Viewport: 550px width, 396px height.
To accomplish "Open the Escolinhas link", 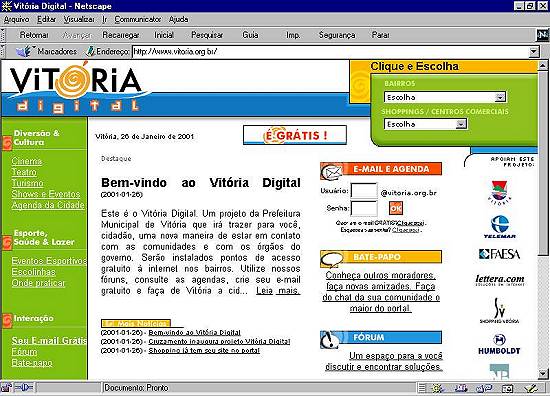I will tap(33, 272).
